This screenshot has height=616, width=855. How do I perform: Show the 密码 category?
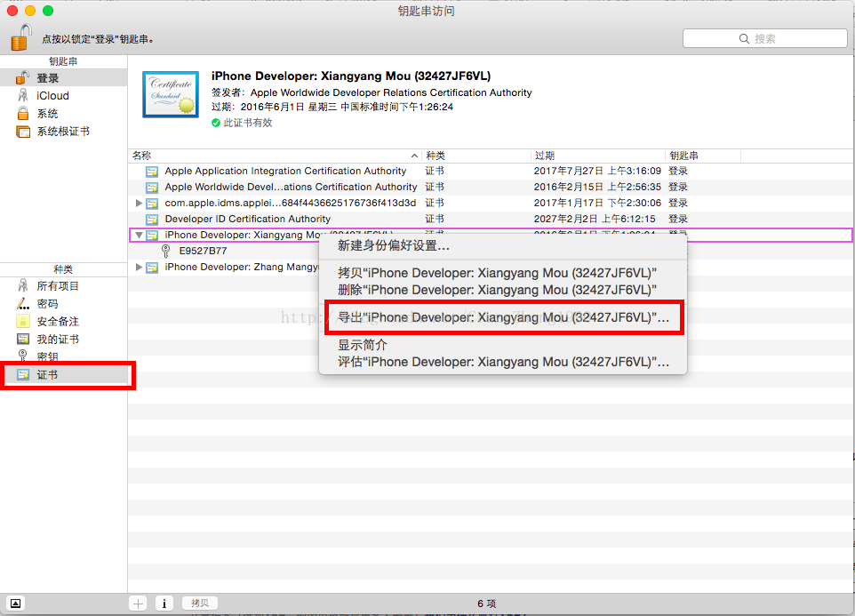[x=64, y=304]
